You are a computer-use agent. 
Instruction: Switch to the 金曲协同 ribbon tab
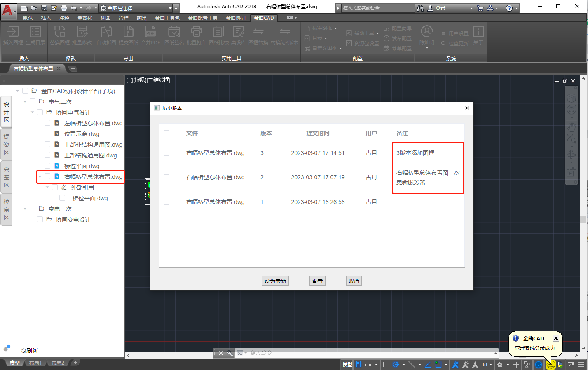pyautogui.click(x=235, y=18)
